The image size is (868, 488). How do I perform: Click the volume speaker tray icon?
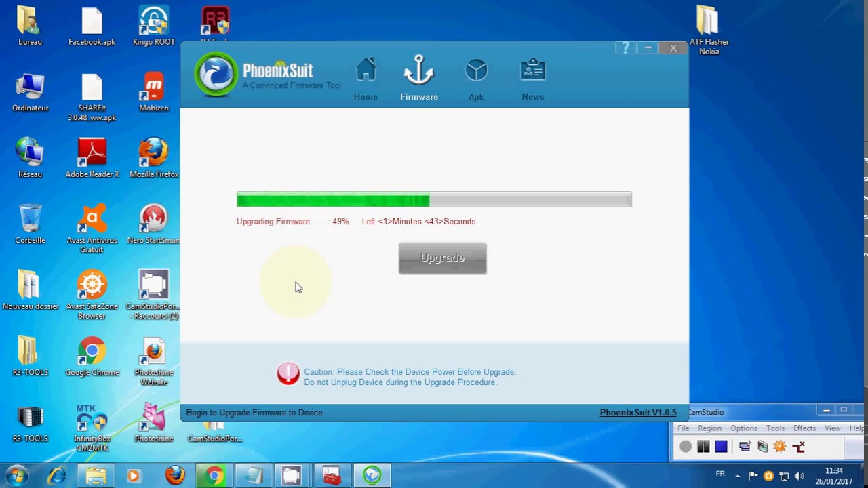click(x=799, y=476)
